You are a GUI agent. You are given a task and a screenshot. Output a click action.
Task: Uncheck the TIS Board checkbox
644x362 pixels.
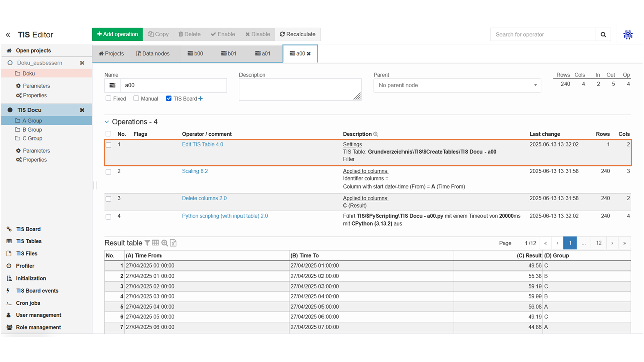pyautogui.click(x=169, y=99)
